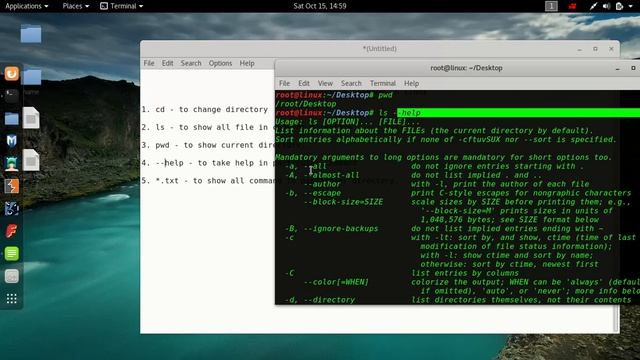Open the Options menu of the Untitled editor

[x=220, y=63]
